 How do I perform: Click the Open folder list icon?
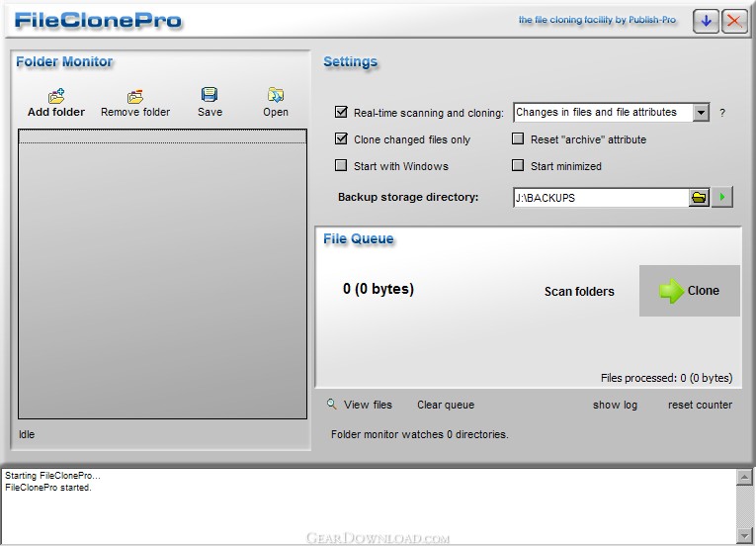tap(276, 95)
